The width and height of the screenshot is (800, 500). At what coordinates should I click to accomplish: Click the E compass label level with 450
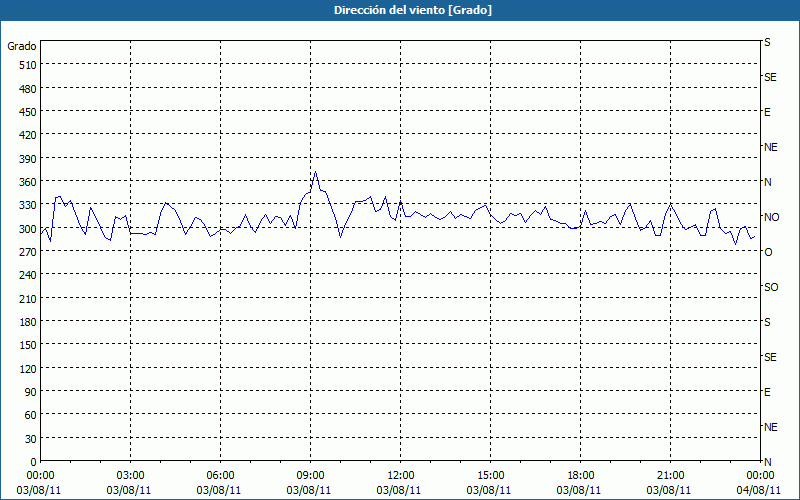click(767, 112)
